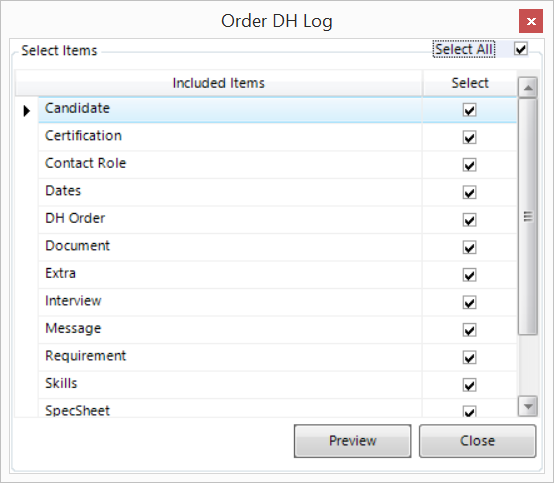The image size is (554, 483).
Task: Uncheck the Select All checkbox
Action: [521, 49]
